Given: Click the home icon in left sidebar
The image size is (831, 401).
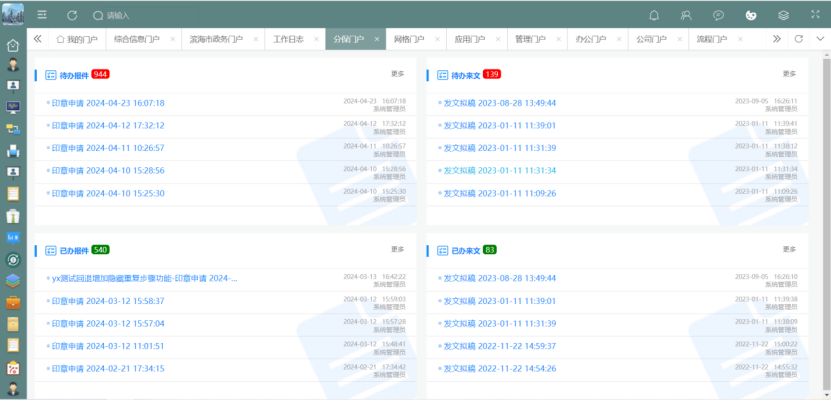Looking at the screenshot, I should (13, 45).
